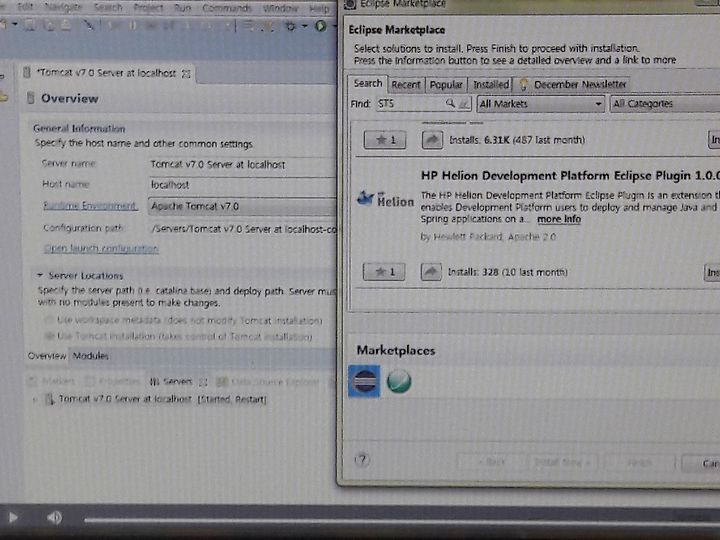Collapse the Server Locations section
This screenshot has height=540, width=720.
40,276
